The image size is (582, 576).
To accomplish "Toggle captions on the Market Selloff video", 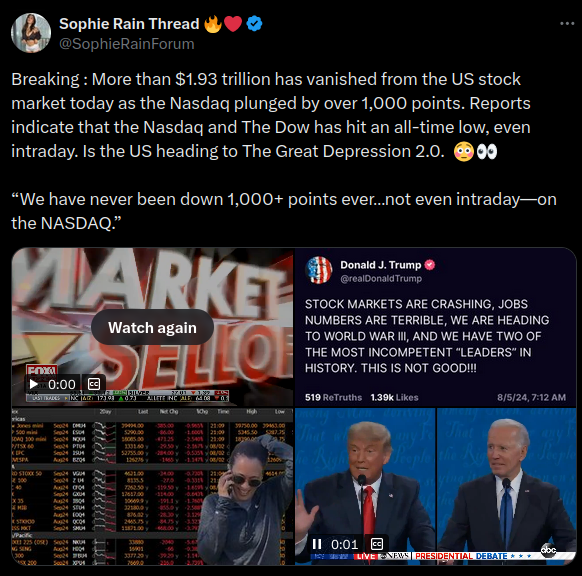I will [94, 384].
